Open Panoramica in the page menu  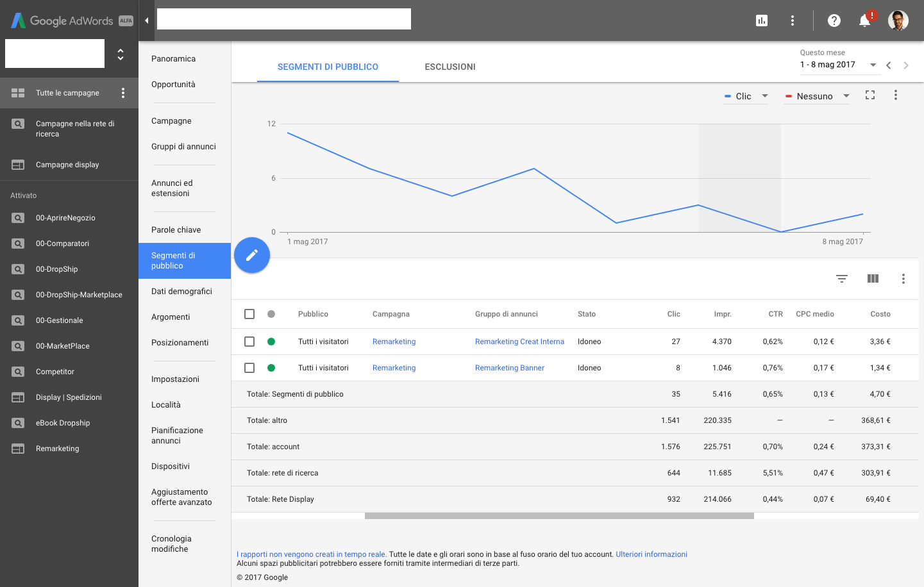(x=173, y=59)
